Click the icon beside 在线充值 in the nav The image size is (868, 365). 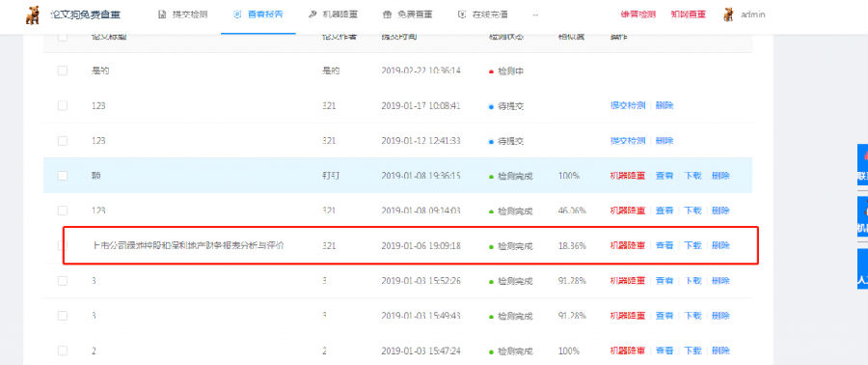[x=462, y=14]
